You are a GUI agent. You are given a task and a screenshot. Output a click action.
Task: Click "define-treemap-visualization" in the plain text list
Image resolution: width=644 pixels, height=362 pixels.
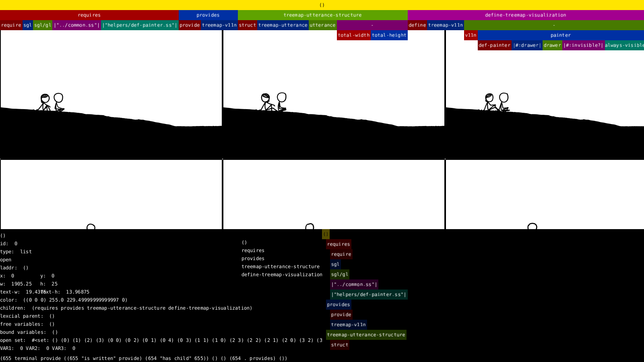(x=282, y=275)
